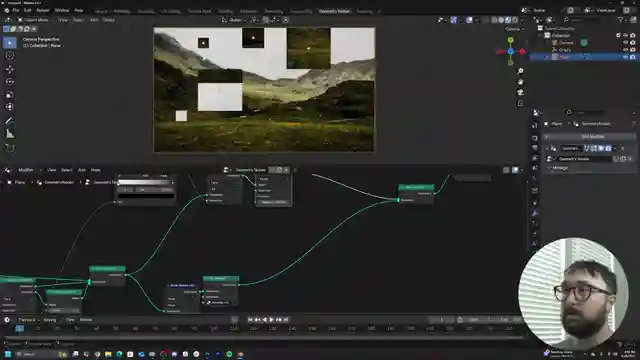Viewport: 640px width, 360px height.
Task: Hide the Camera object in outliner
Action: [625, 42]
